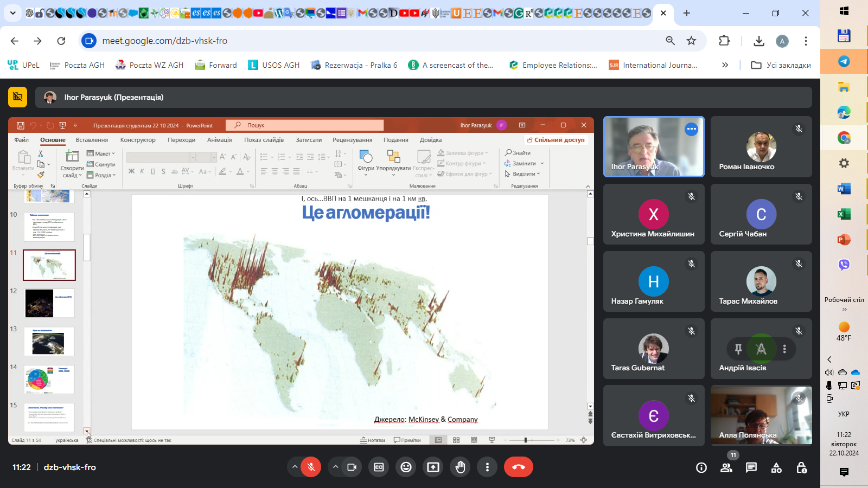868x488 pixels.
Task: Open more options three-dot menu
Action: point(487,467)
